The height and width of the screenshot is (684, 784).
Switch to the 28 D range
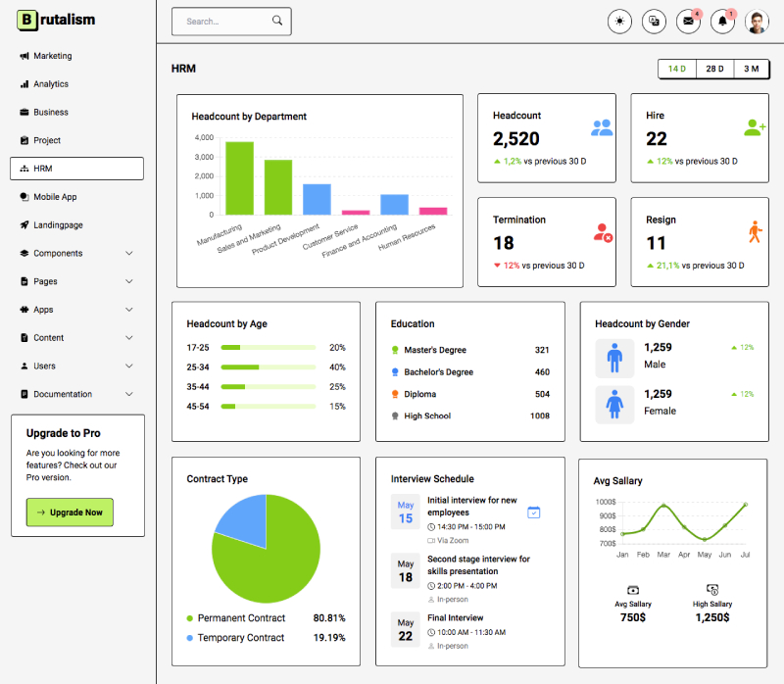tap(714, 69)
